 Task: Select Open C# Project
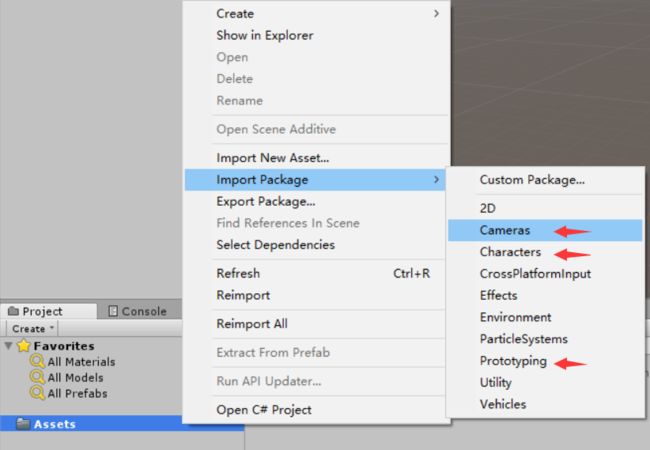pos(317,410)
